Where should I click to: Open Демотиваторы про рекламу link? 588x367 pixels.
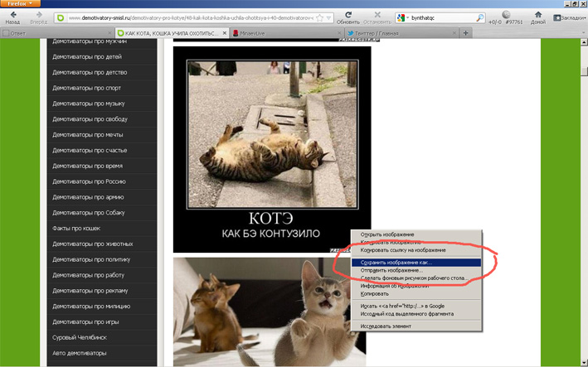[x=90, y=291]
